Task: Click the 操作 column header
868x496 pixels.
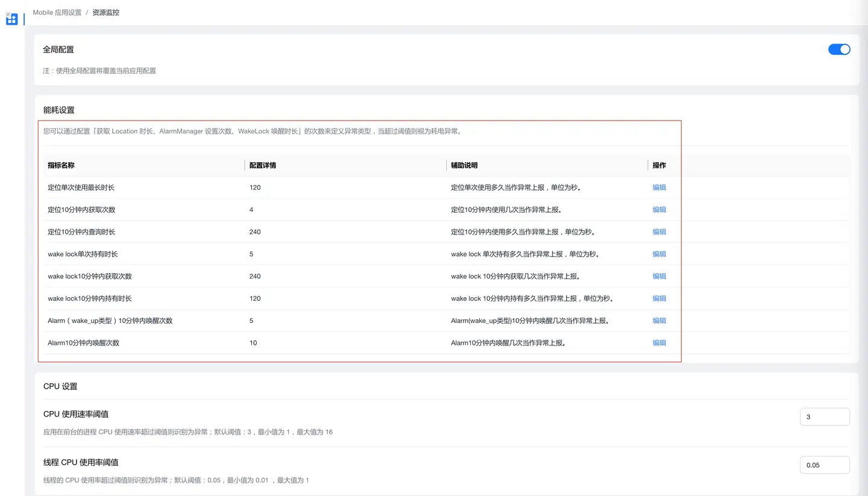Action: (x=659, y=165)
